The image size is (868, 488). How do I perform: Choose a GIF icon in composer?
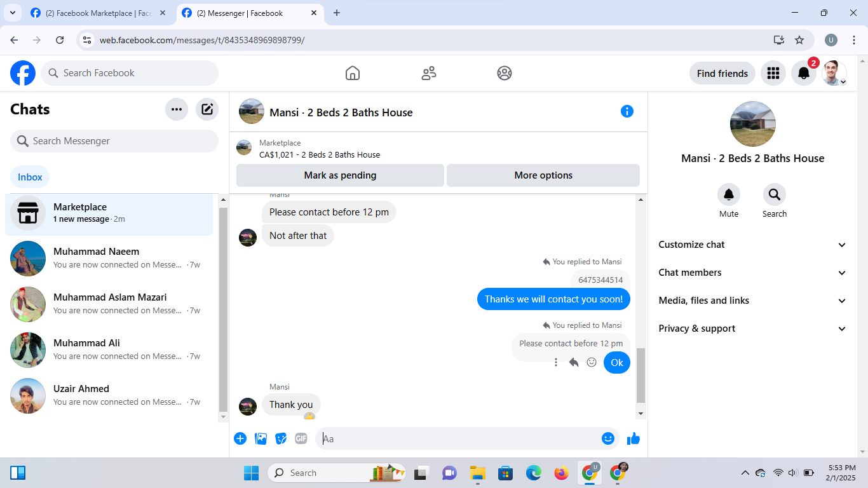(301, 438)
